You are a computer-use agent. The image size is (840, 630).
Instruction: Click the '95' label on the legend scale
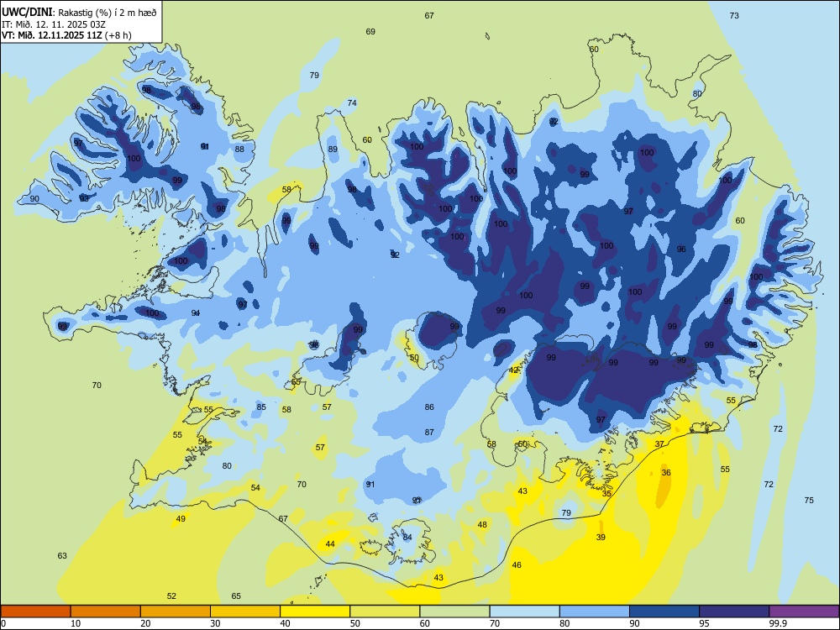click(704, 623)
